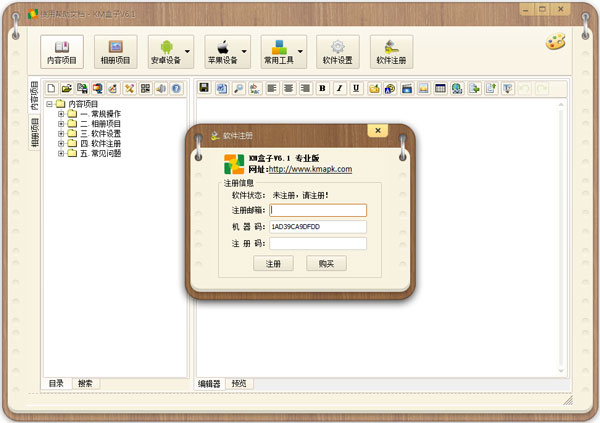
Task: Toggle italic formatting
Action: click(339, 88)
